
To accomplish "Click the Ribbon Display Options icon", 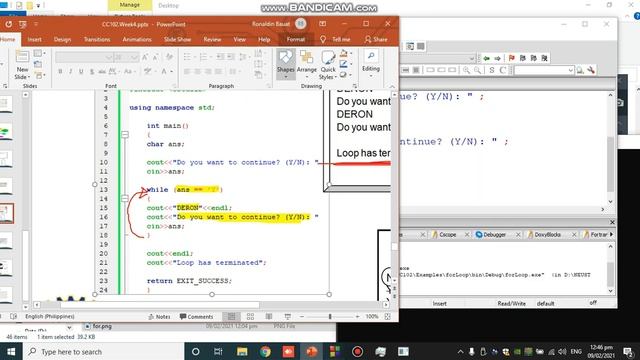I will coord(322,24).
